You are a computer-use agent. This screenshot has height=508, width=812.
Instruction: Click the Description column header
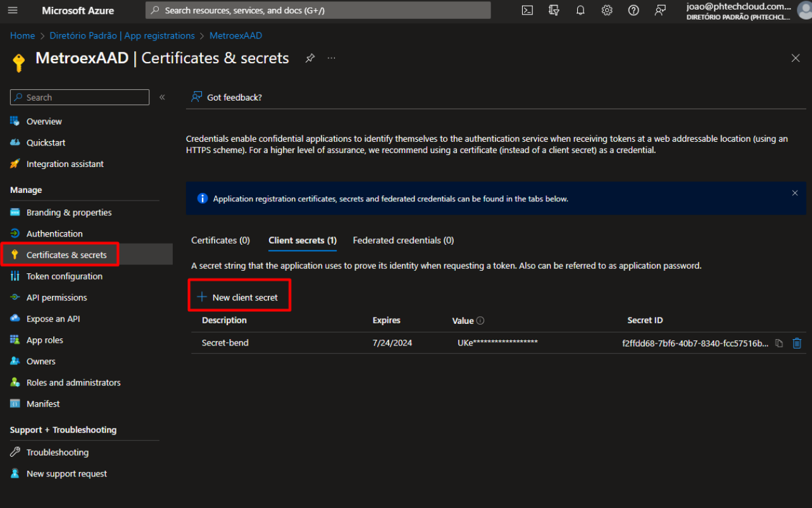coord(224,320)
